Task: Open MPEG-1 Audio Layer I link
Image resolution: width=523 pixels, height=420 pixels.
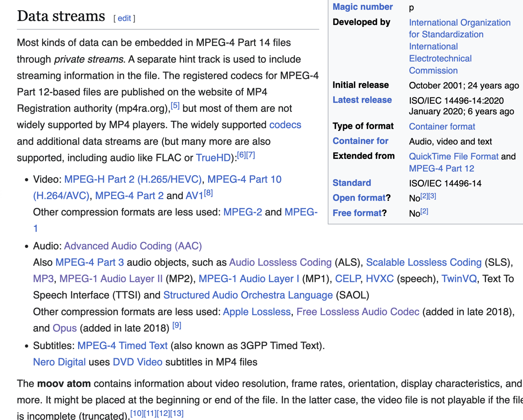Action: [249, 279]
